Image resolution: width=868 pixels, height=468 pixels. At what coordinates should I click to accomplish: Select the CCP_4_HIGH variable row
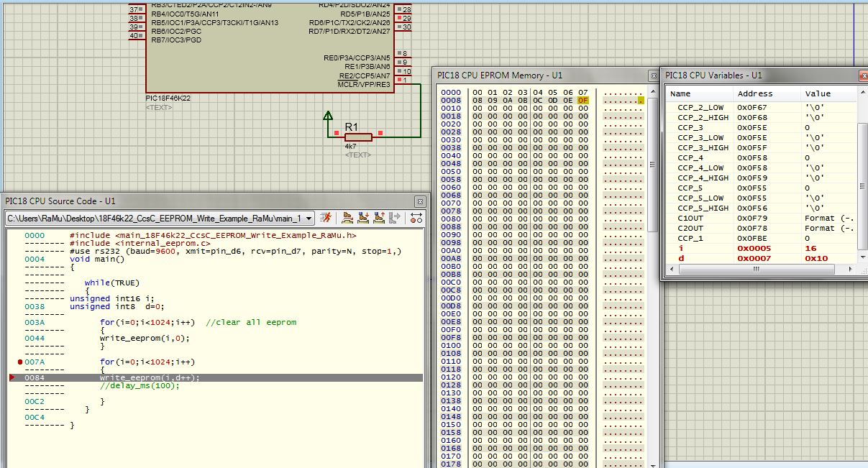click(x=761, y=178)
